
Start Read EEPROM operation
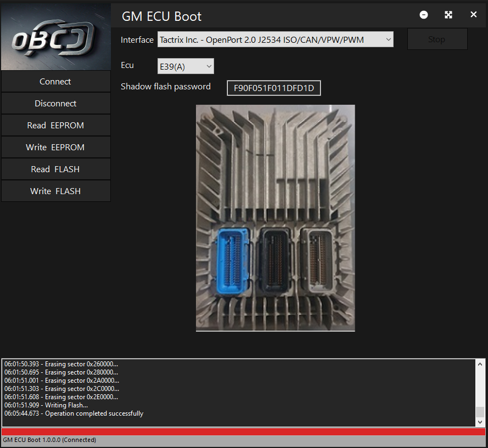(56, 125)
